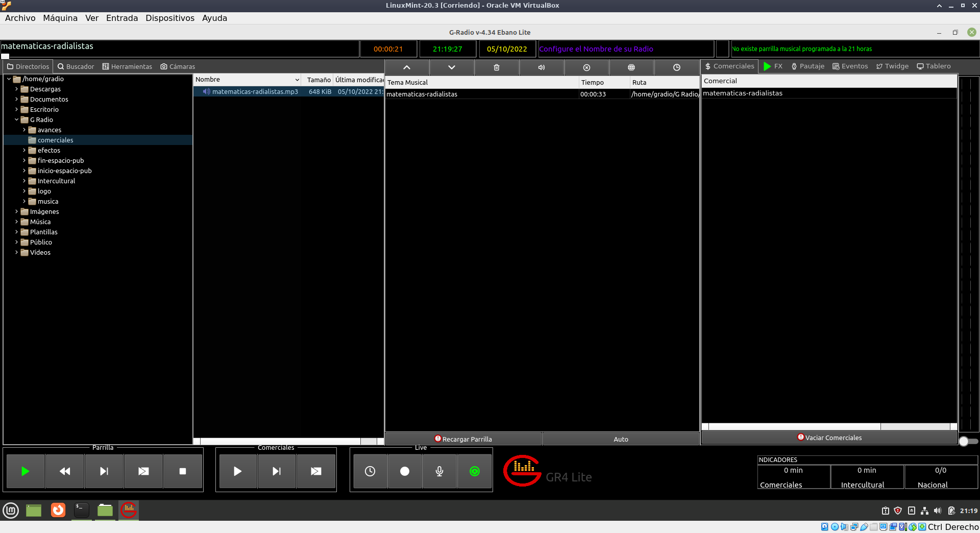Click the speaker preview icon
Viewport: 980px width, 533px height.
click(542, 67)
